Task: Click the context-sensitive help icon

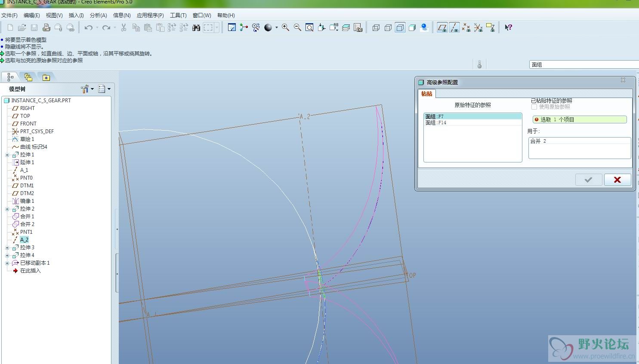Action: pos(508,28)
